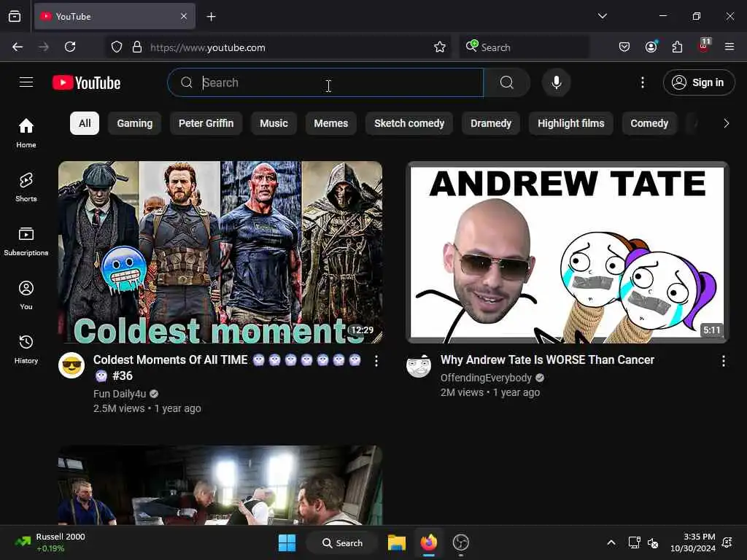747x560 pixels.
Task: Bookmark this page with the star icon
Action: pyautogui.click(x=440, y=47)
